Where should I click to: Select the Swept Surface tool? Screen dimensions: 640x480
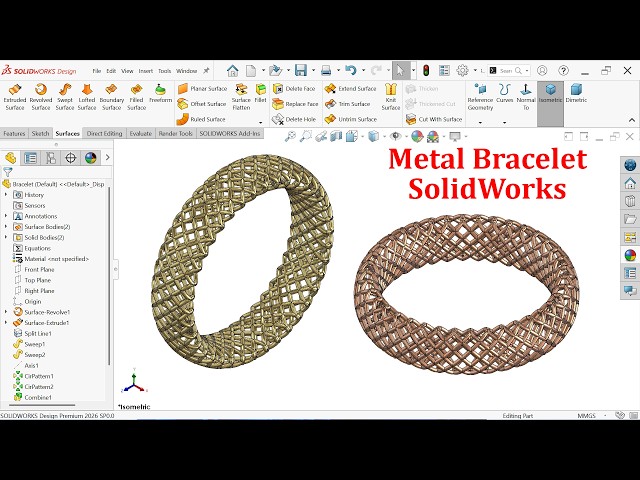pyautogui.click(x=64, y=97)
